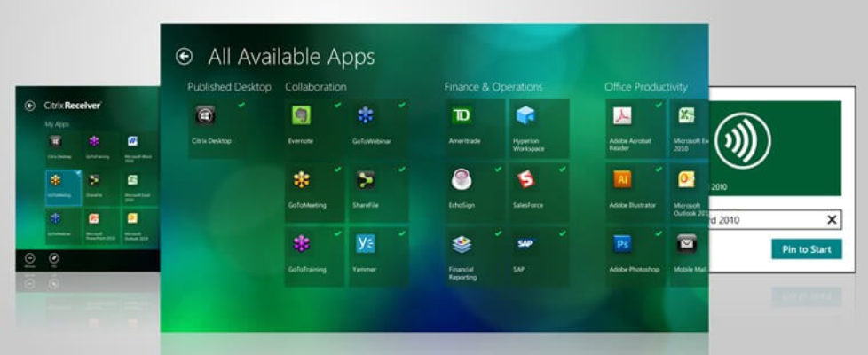Click the Collaboration category heading
Screen dimensions: 868x355
316,87
